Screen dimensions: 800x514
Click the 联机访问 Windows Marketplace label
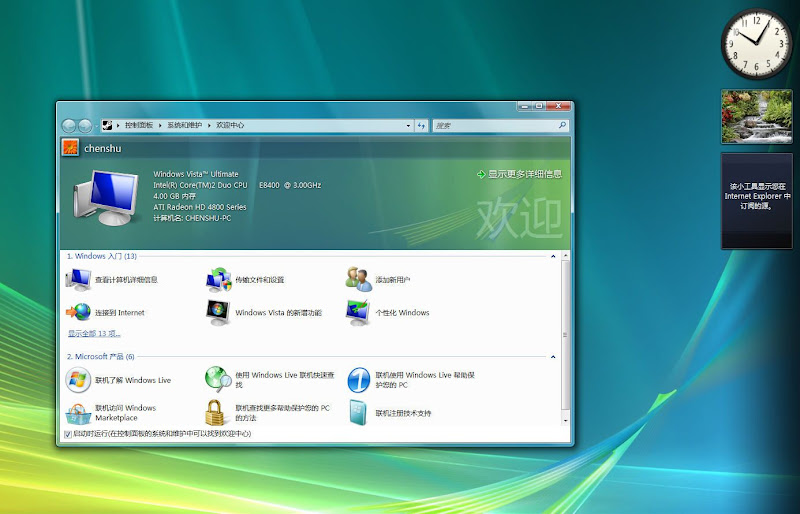coord(126,413)
